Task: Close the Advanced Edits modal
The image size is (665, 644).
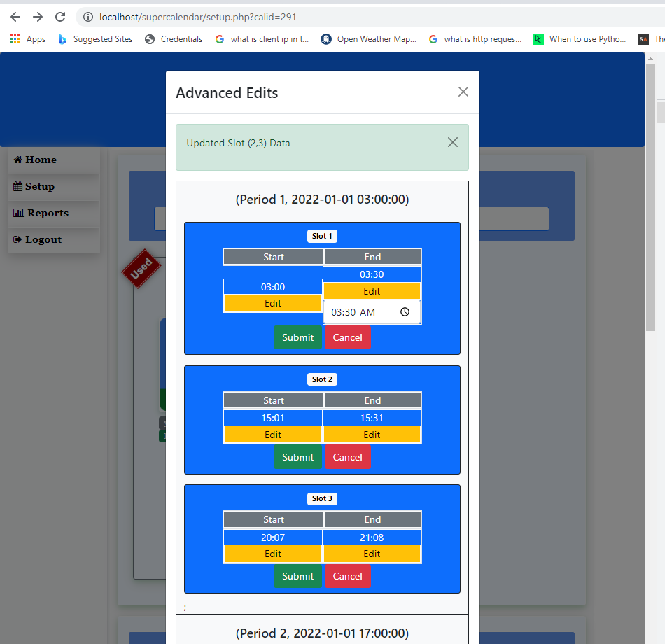Action: point(463,92)
